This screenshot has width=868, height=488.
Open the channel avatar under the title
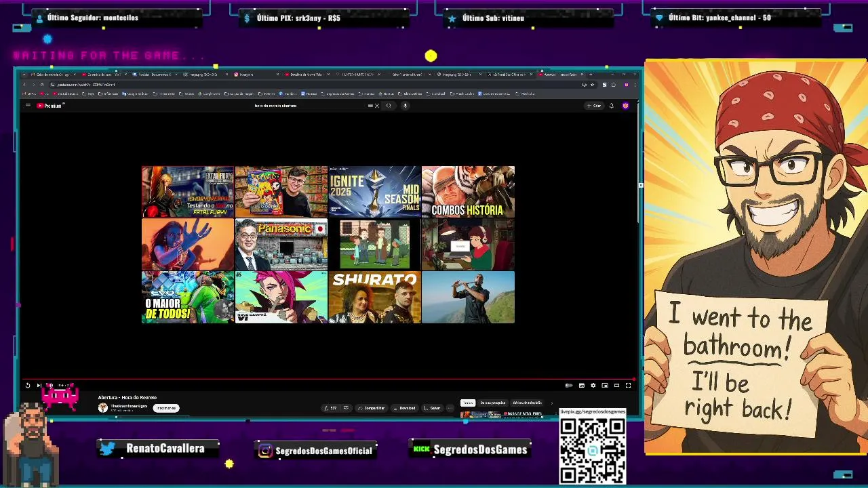tap(103, 408)
